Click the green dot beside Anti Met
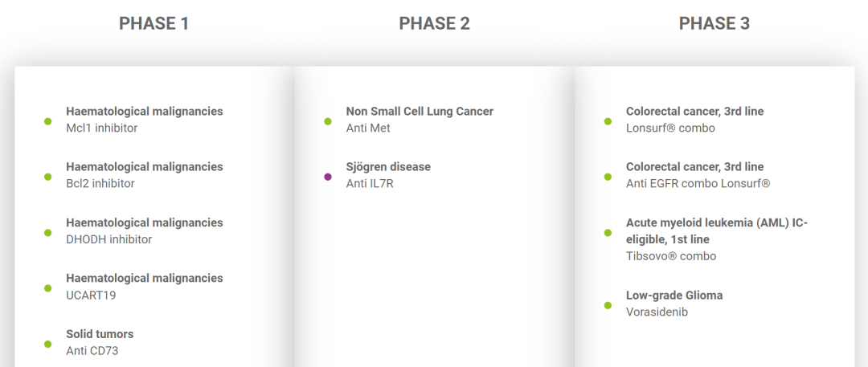The width and height of the screenshot is (868, 367). pos(328,121)
